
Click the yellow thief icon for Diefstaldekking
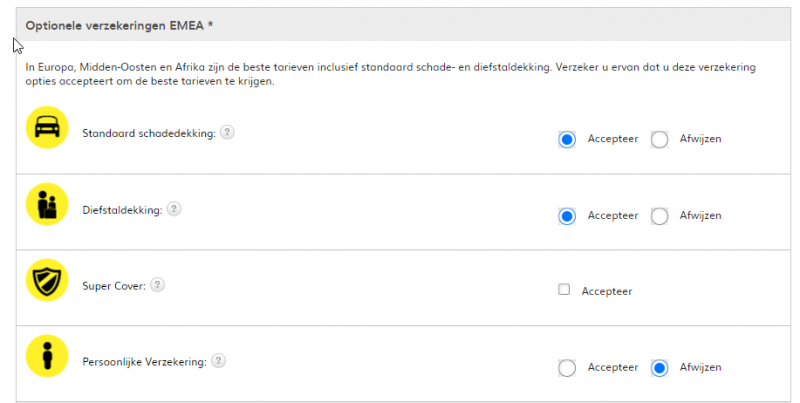tap(46, 205)
